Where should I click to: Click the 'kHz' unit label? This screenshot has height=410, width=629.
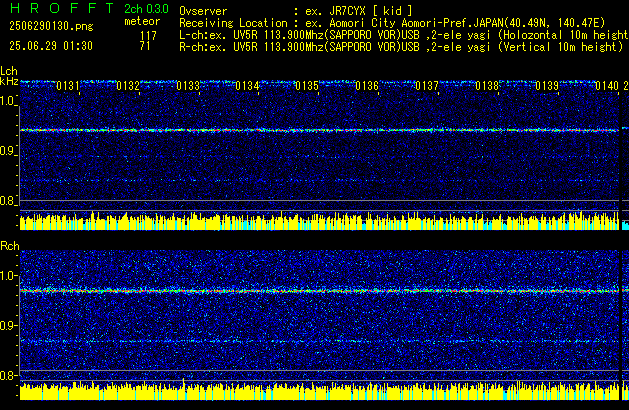pyautogui.click(x=9, y=81)
